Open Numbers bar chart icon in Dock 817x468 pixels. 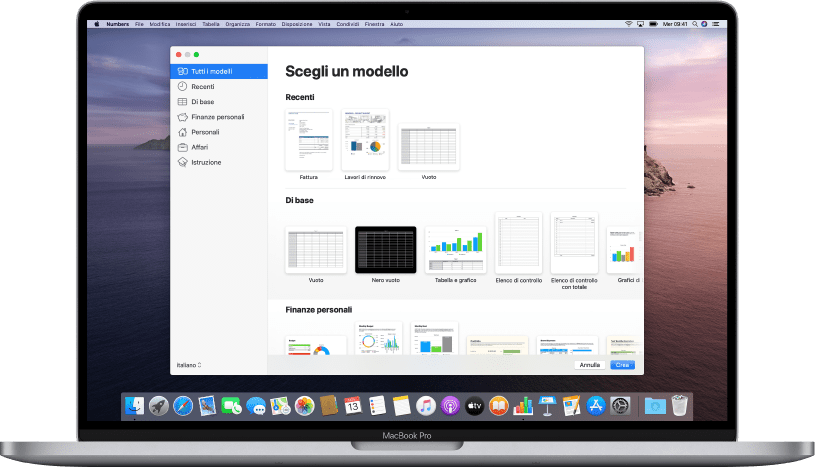tap(523, 405)
